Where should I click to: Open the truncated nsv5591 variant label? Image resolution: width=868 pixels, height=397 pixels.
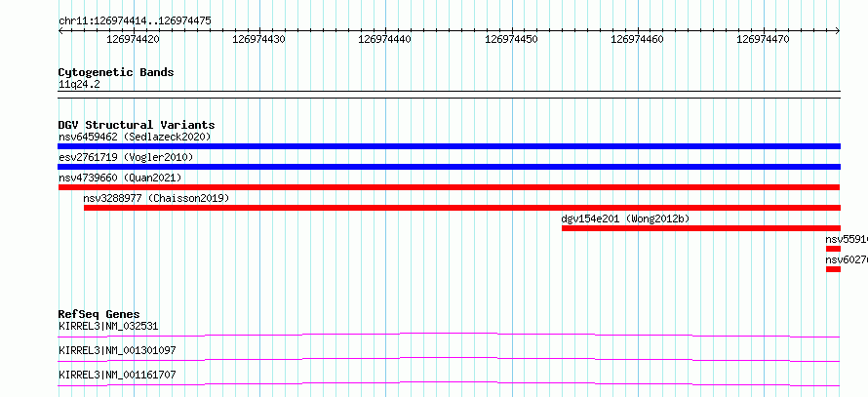tap(847, 239)
